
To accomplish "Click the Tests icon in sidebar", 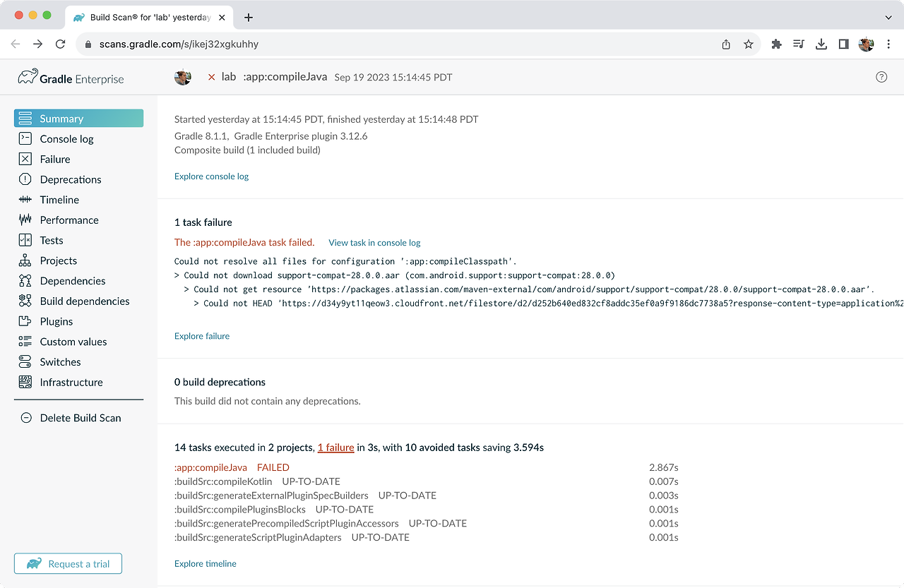I will tap(25, 240).
